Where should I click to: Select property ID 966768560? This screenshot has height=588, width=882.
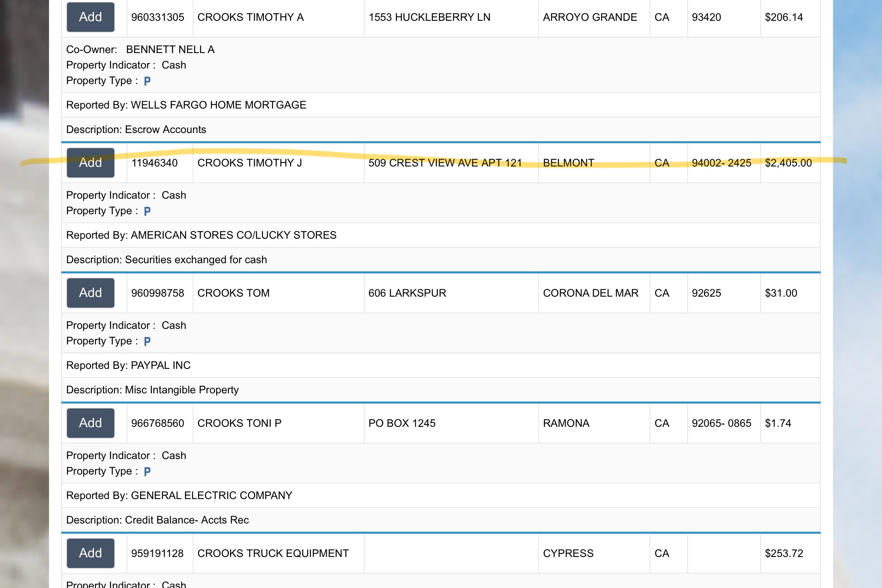pyautogui.click(x=158, y=423)
